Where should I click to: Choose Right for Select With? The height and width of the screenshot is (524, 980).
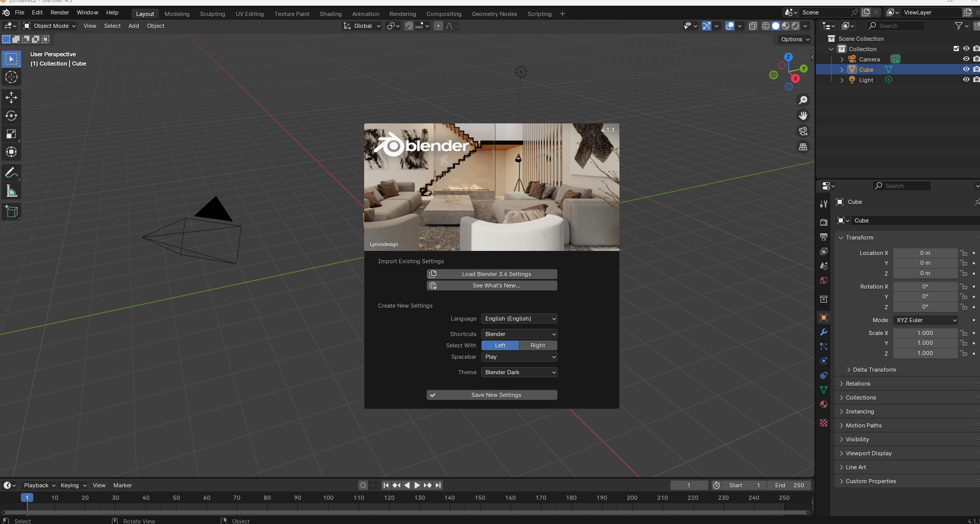[538, 345]
